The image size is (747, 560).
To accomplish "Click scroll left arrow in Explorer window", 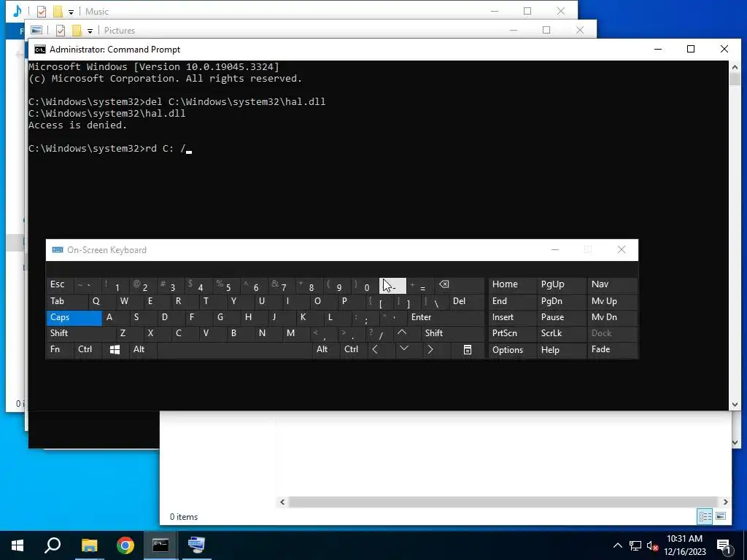I will 282,502.
